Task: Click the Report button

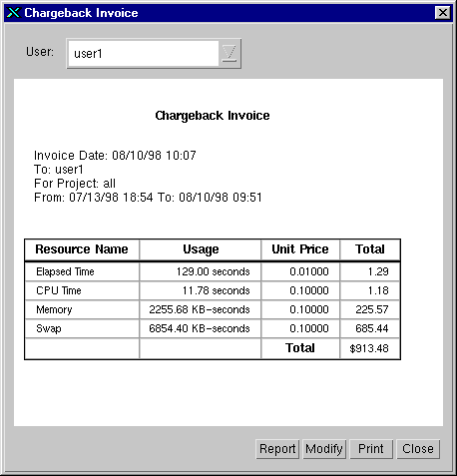Action: click(277, 449)
